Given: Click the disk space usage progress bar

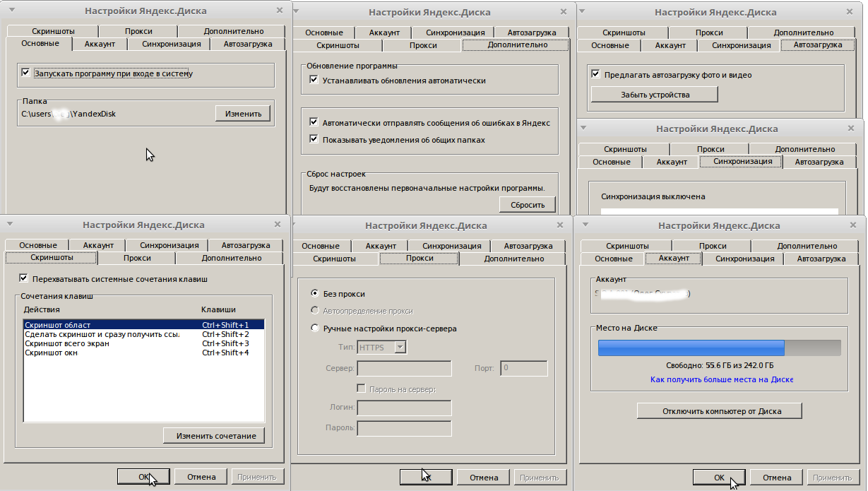Looking at the screenshot, I should point(720,348).
